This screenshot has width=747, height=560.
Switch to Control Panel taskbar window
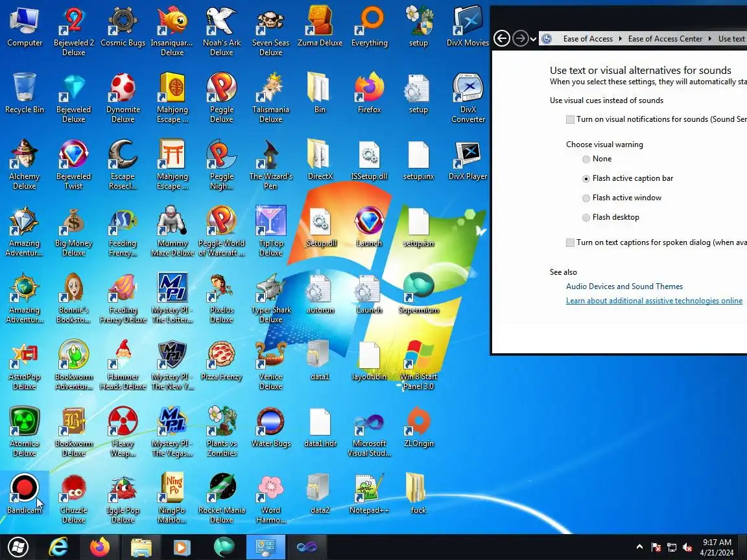coord(266,547)
